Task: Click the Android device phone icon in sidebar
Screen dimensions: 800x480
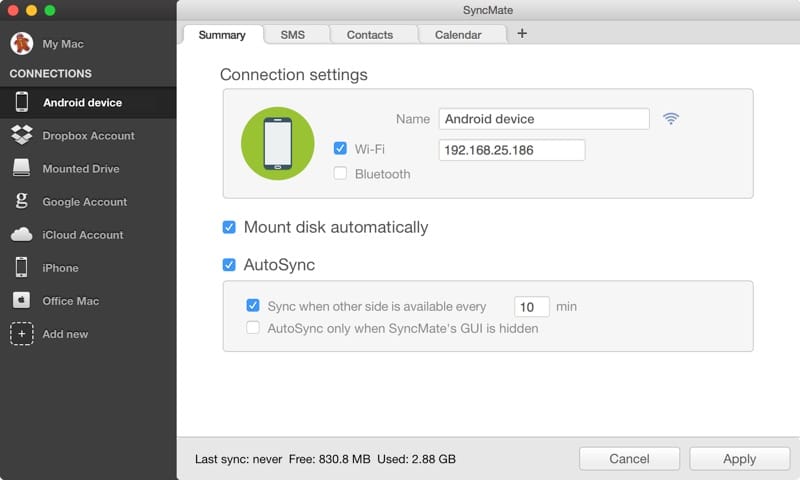Action: [21, 102]
